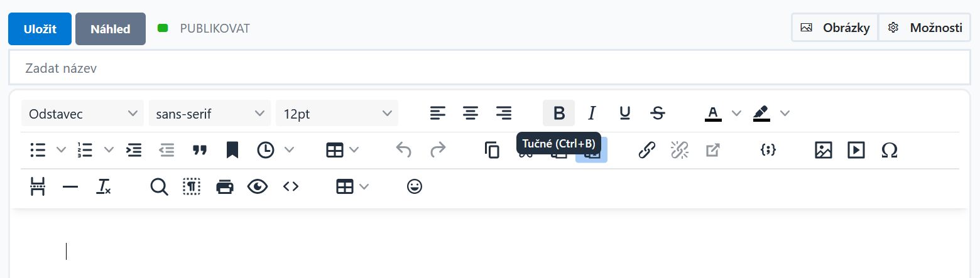Toggle bold formatting
Image resolution: width=980 pixels, height=278 pixels.
coord(559,113)
